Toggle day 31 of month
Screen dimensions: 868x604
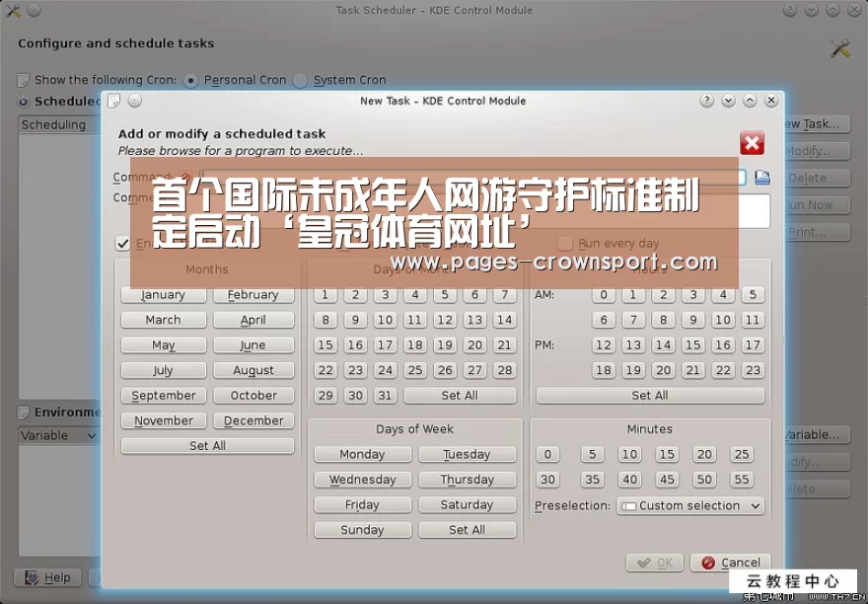tap(386, 396)
